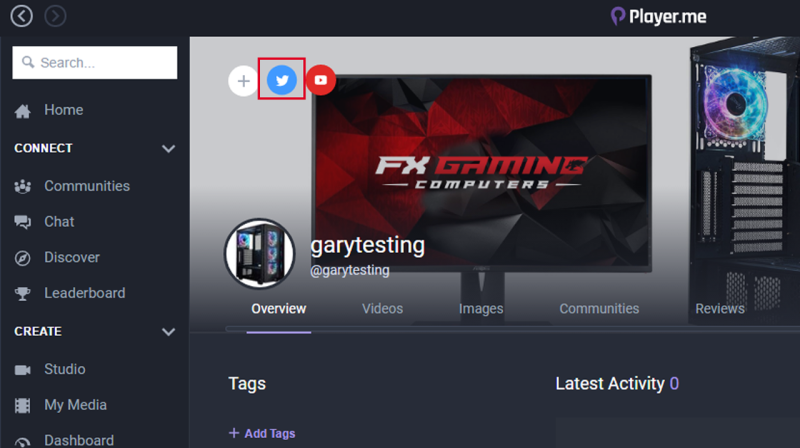Open the linked YouTube channel icon
Screen dimensions: 800x448
tap(320, 80)
